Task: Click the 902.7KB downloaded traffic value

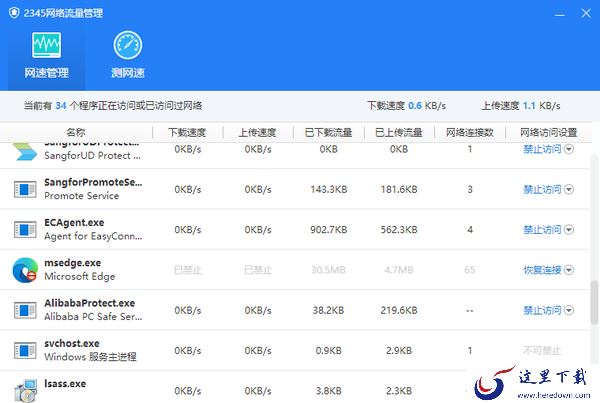Action: tap(329, 230)
